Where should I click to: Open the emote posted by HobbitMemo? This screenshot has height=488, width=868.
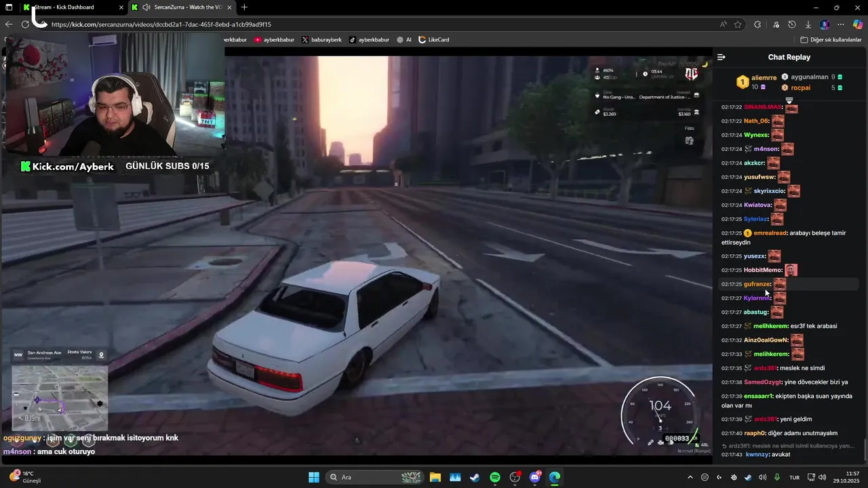pyautogui.click(x=791, y=270)
